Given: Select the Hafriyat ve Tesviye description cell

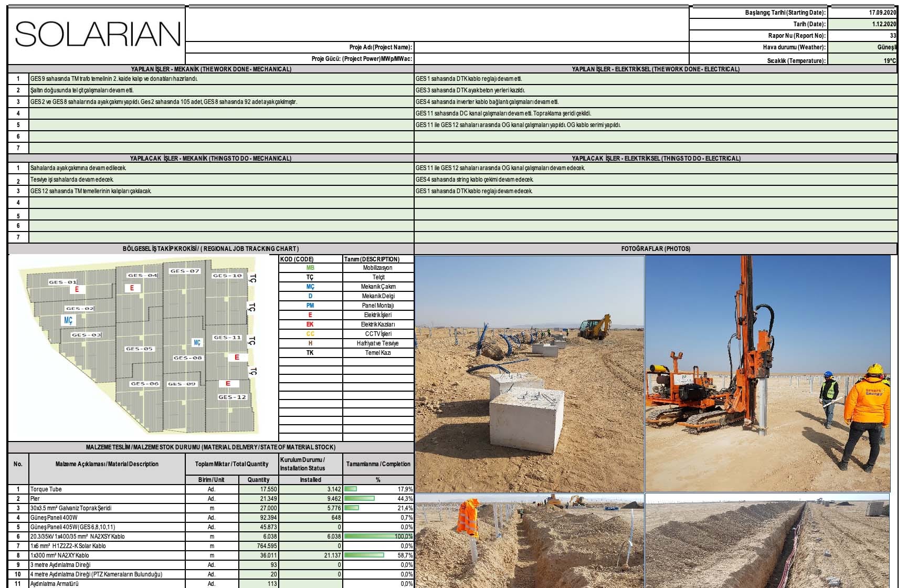Looking at the screenshot, I should pos(378,343).
